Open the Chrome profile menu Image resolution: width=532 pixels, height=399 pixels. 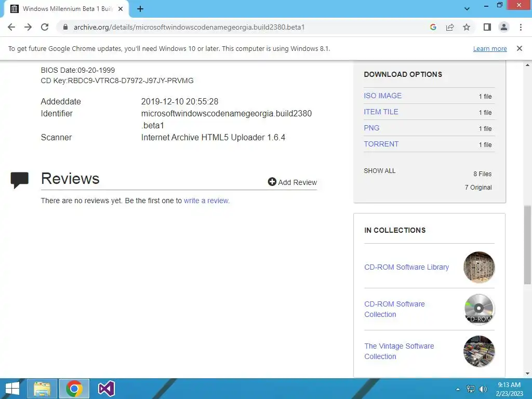[x=504, y=27]
